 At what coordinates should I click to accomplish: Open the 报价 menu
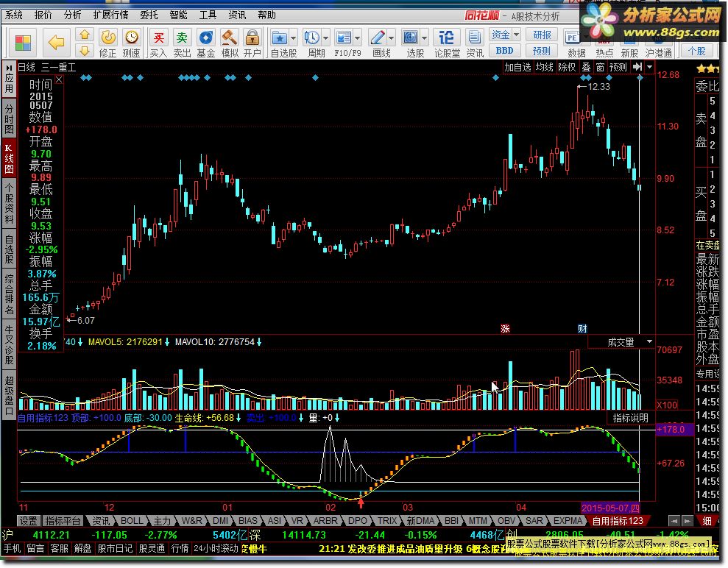[43, 15]
